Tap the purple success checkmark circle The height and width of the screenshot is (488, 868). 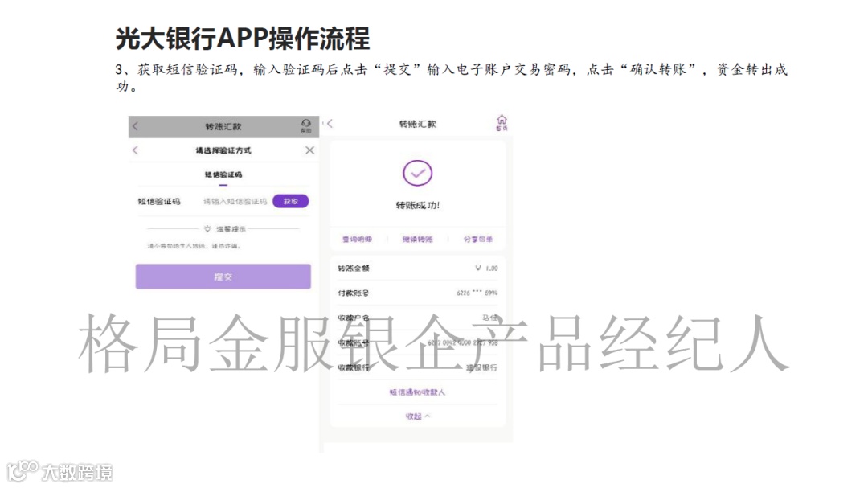click(417, 174)
